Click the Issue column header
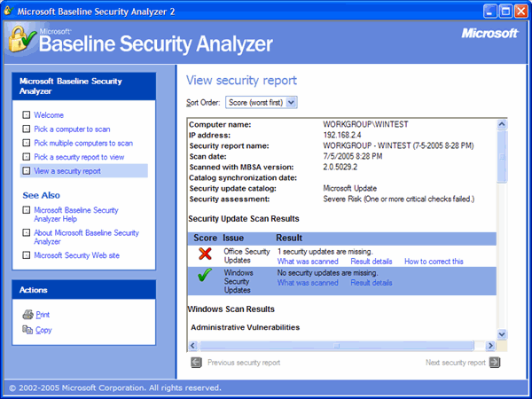Viewport: 532px width, 399px height. [x=233, y=238]
